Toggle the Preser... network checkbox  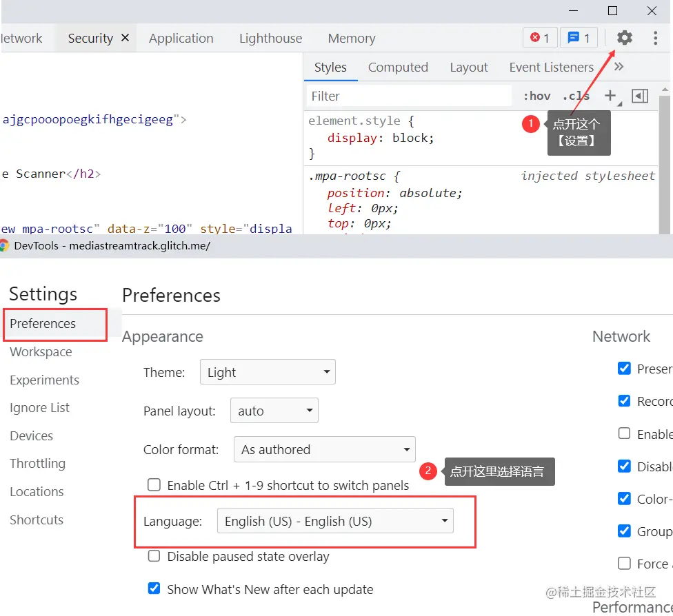point(624,368)
